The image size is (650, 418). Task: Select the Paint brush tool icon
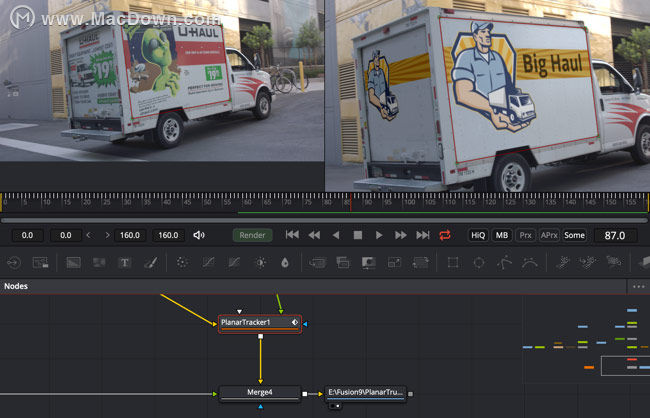(x=150, y=262)
